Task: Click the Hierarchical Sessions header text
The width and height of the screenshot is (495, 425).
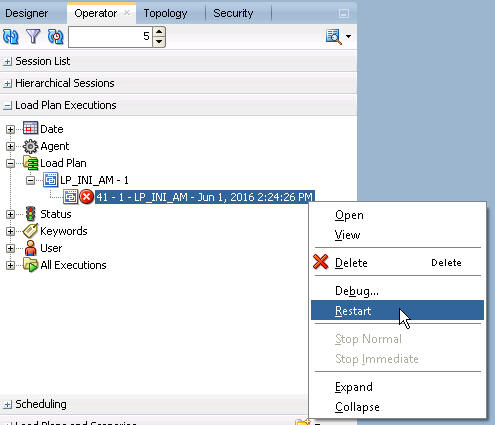Action: coord(65,83)
